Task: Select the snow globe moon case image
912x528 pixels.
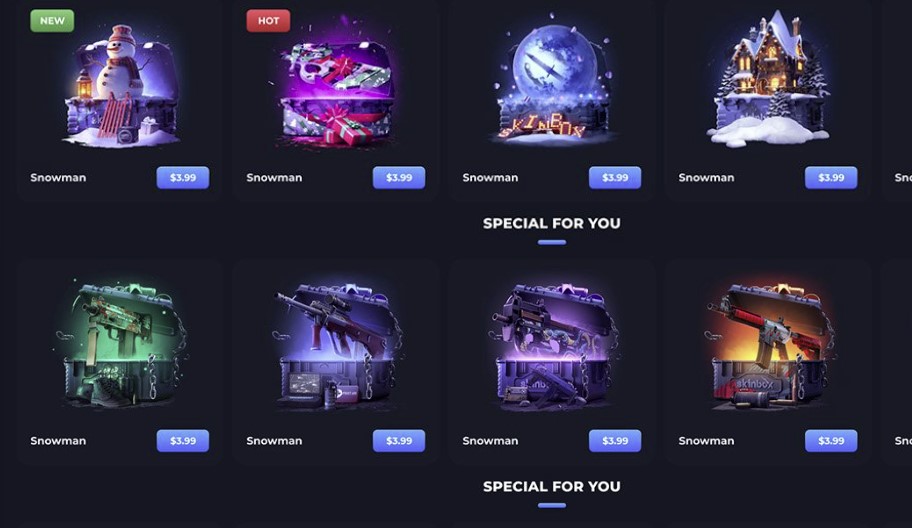Action: point(551,81)
